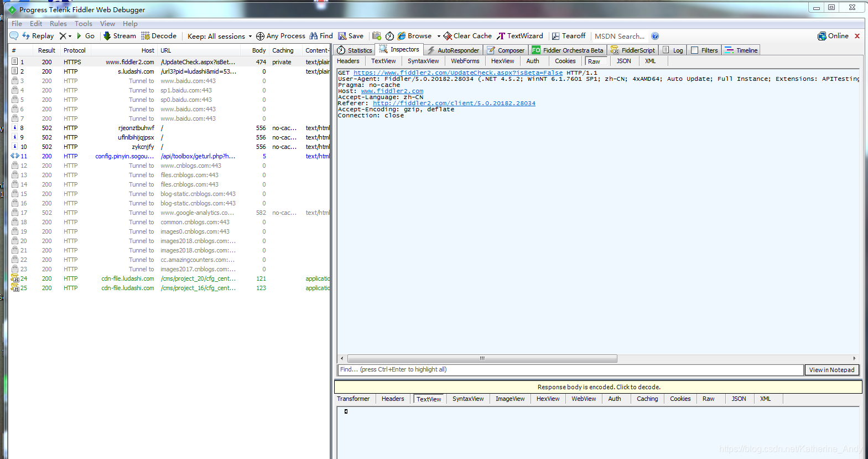
Task: Select session 11 config.pinyin.sogou row
Action: pos(170,156)
